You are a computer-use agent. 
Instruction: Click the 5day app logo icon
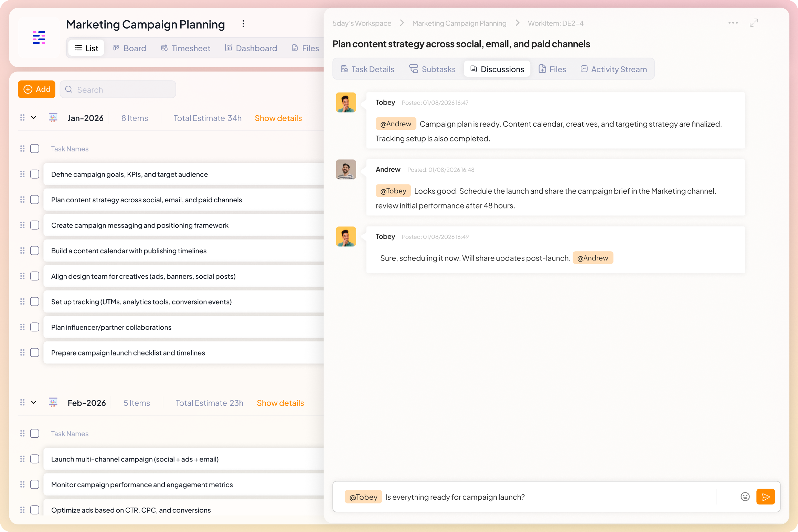click(39, 38)
